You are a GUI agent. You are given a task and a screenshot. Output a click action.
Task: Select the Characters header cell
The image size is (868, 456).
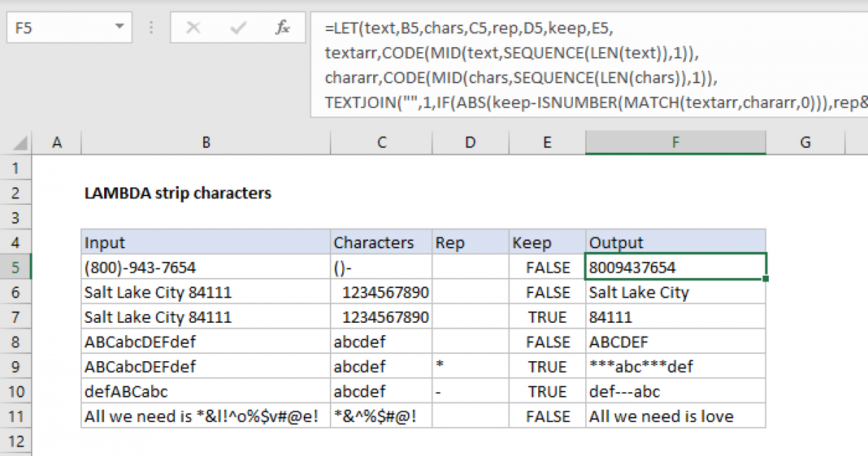[x=381, y=242]
